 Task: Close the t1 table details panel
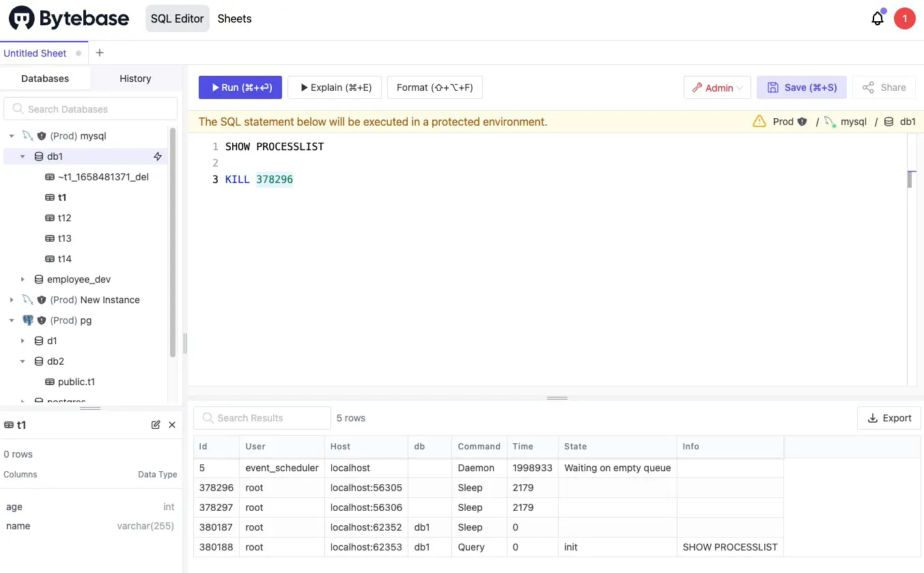[172, 425]
